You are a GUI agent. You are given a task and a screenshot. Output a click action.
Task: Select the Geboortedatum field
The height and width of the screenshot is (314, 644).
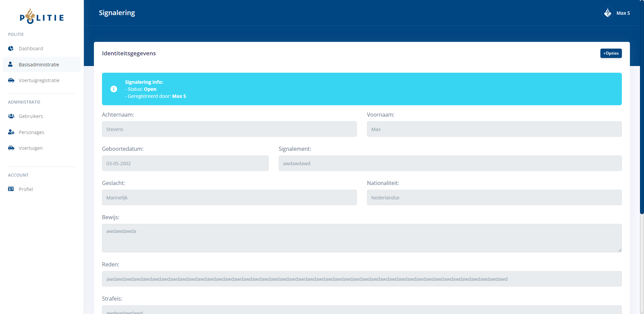tap(185, 164)
